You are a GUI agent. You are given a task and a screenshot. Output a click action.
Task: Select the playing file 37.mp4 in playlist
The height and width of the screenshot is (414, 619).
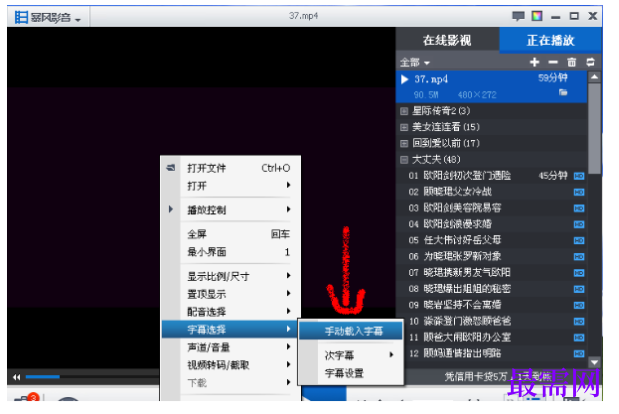click(x=491, y=86)
